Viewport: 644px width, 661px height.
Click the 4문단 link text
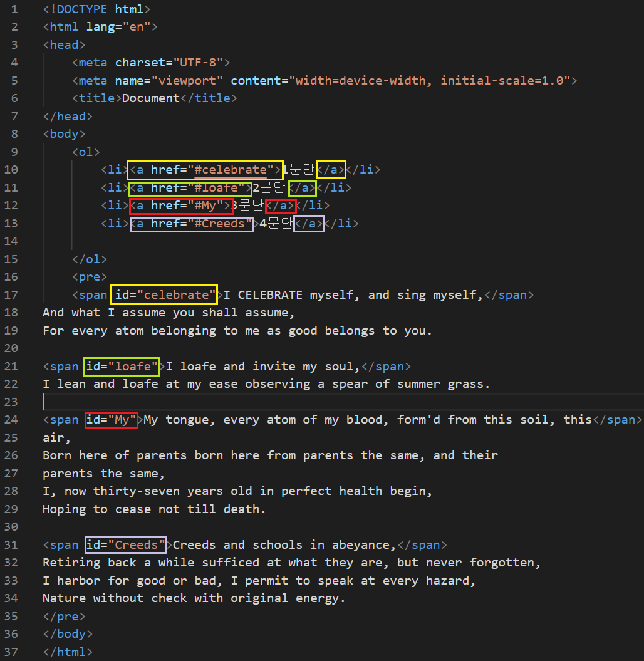[276, 224]
